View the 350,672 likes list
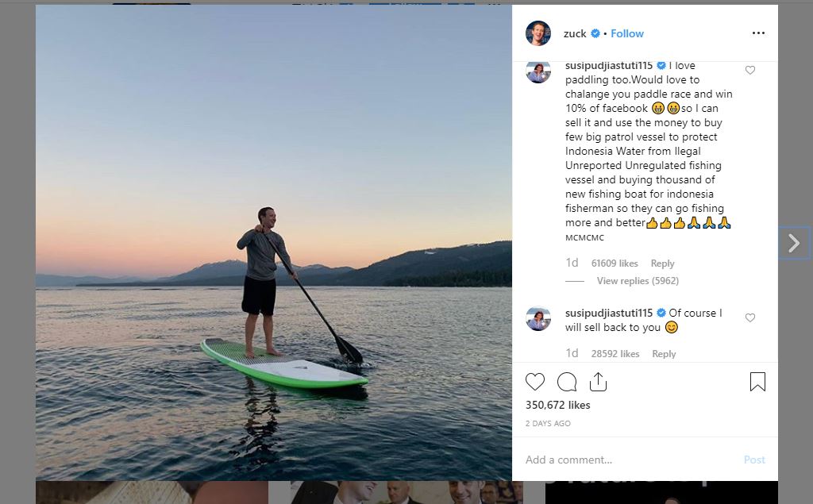813x504 pixels. (x=558, y=405)
